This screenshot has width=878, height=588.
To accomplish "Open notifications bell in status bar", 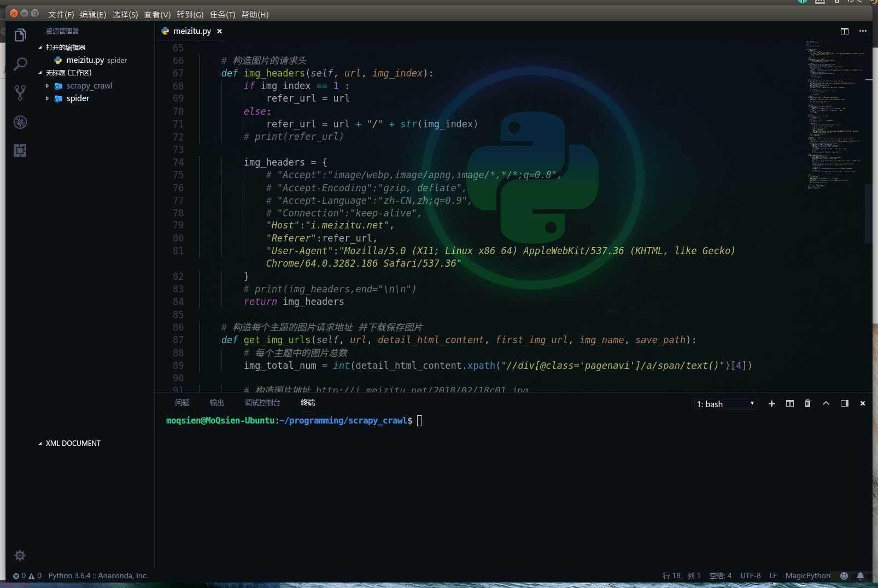I will tap(861, 575).
